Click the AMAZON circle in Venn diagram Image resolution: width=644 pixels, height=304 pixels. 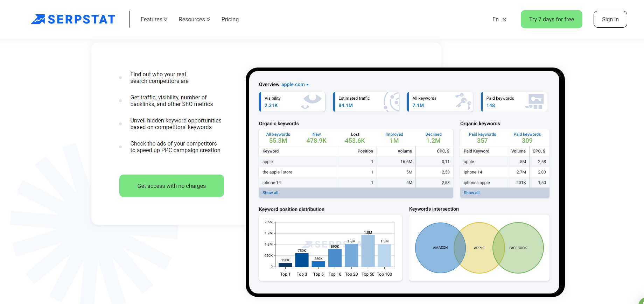point(440,248)
